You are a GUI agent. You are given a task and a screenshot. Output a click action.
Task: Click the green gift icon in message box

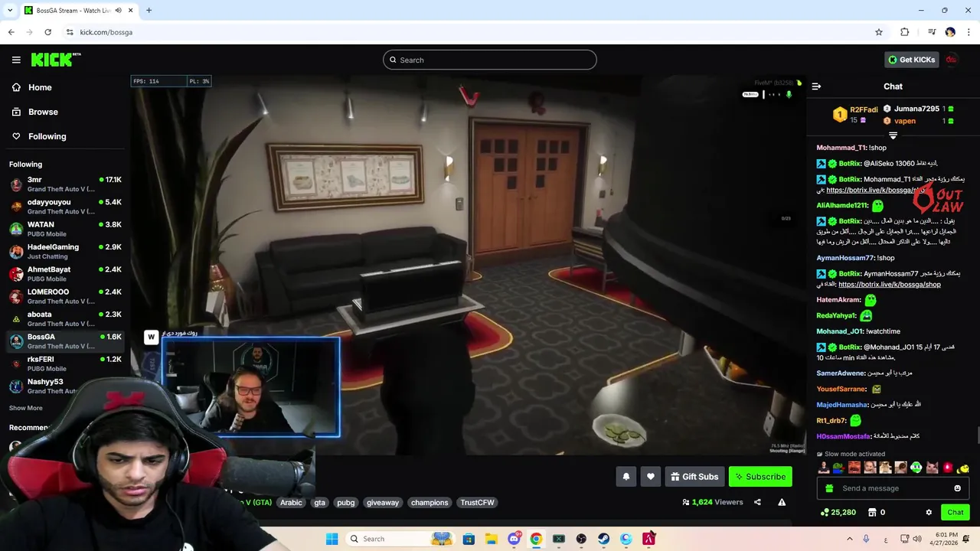pos(828,488)
